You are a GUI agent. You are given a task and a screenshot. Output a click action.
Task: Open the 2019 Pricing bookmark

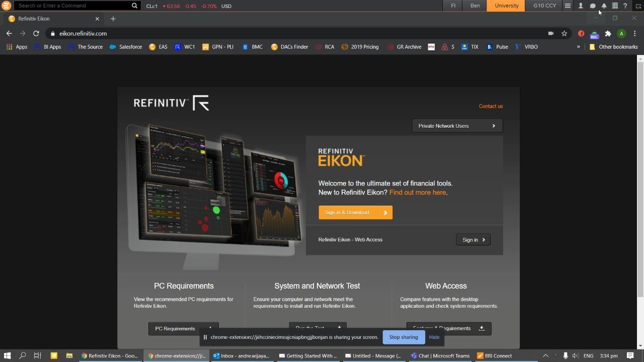[360, 47]
